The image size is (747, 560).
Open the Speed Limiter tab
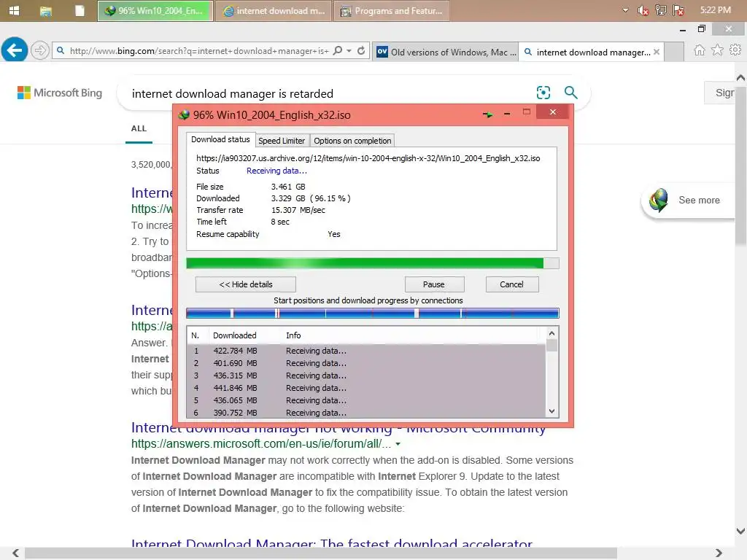282,141
